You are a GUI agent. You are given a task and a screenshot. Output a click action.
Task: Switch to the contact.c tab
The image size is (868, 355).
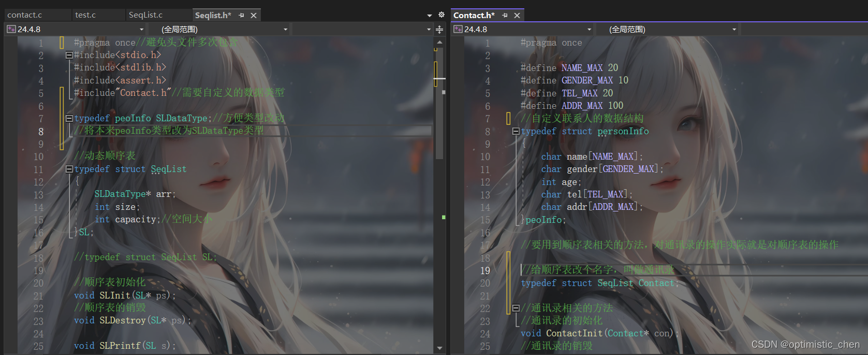(x=25, y=15)
